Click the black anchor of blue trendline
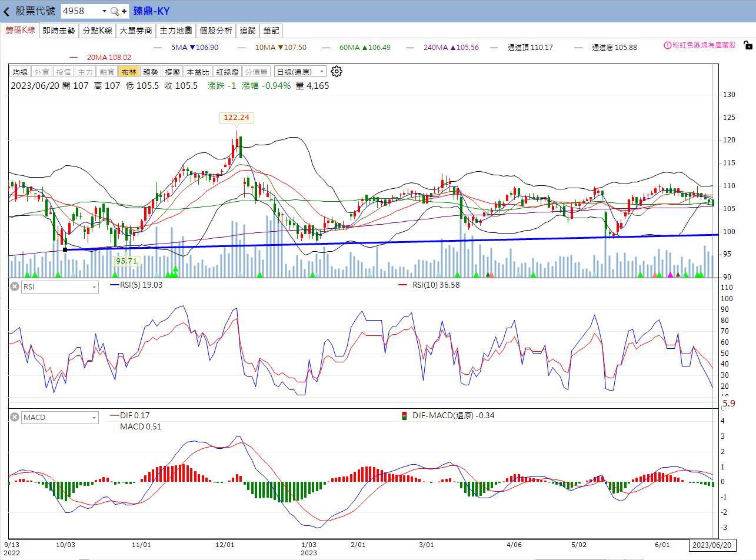756x560 pixels. coord(65,249)
